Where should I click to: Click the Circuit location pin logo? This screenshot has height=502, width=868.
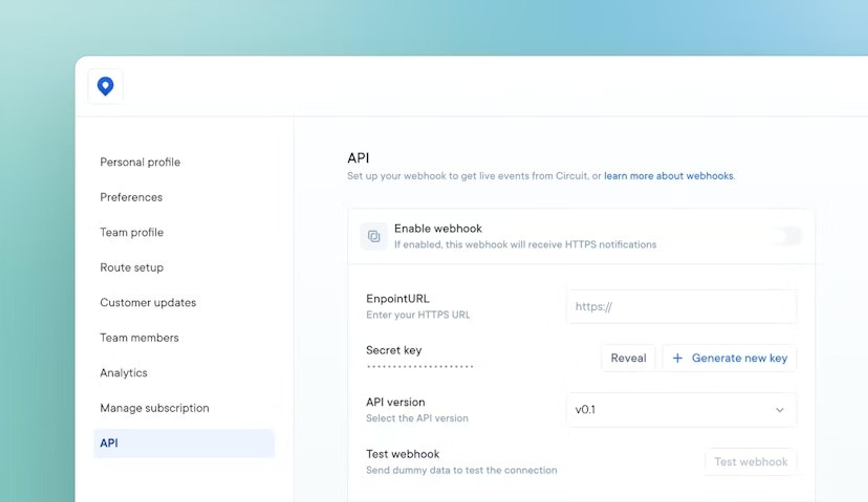point(105,86)
